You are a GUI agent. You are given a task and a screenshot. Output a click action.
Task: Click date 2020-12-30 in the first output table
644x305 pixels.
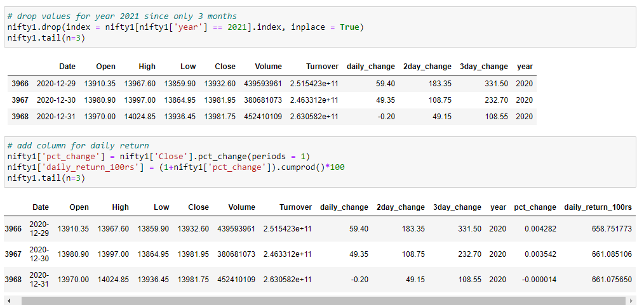click(x=57, y=100)
